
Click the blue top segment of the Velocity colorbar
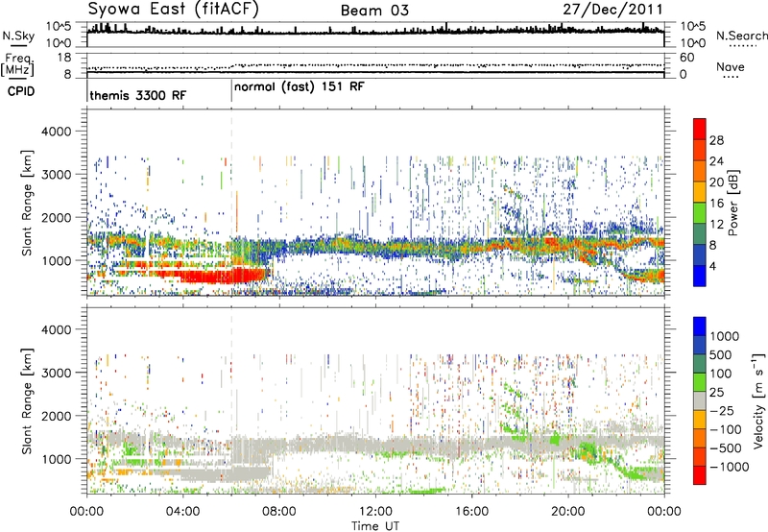pos(700,326)
